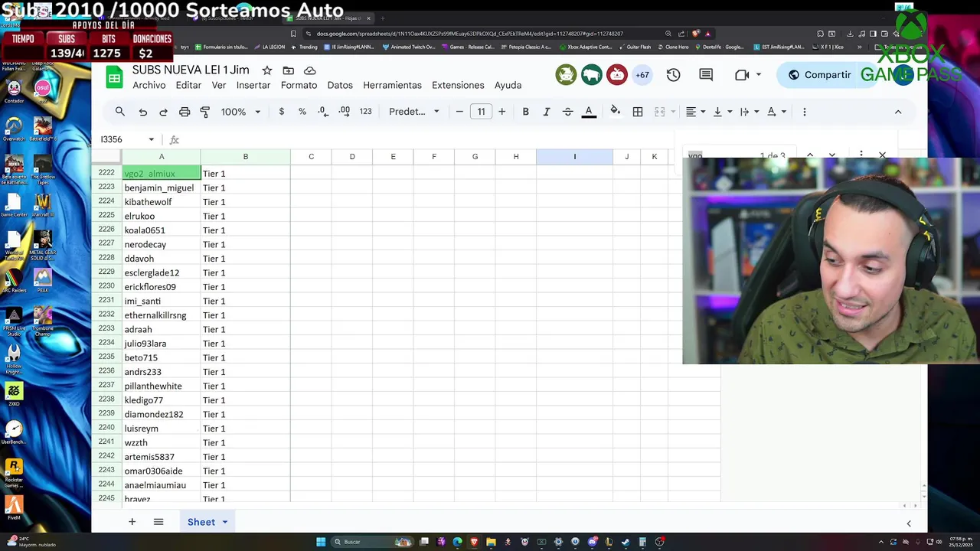This screenshot has height=551, width=980.
Task: Open the font family dropdown Predet...
Action: tap(414, 112)
